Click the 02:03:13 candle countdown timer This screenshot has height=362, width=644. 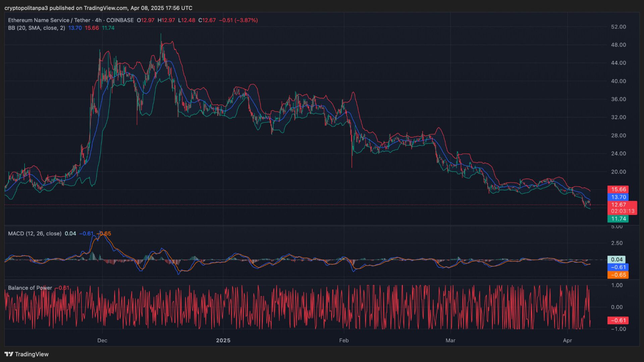623,211
